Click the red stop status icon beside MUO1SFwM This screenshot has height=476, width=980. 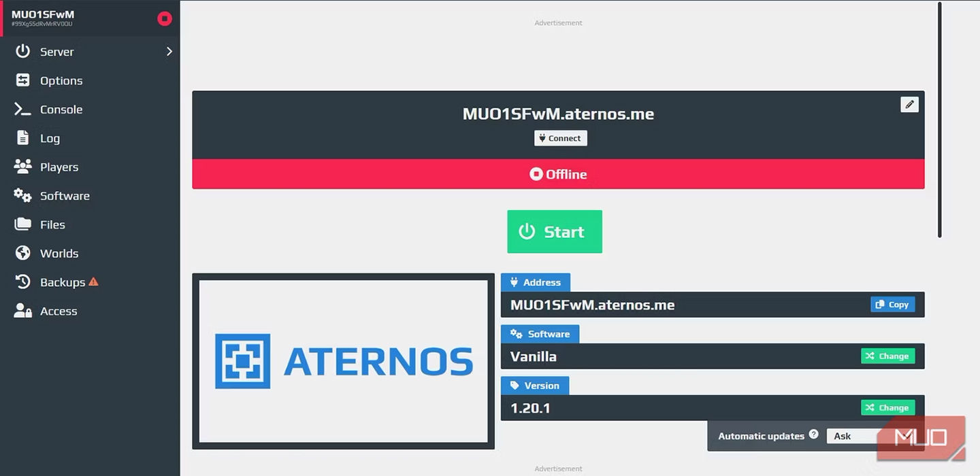pyautogui.click(x=165, y=18)
